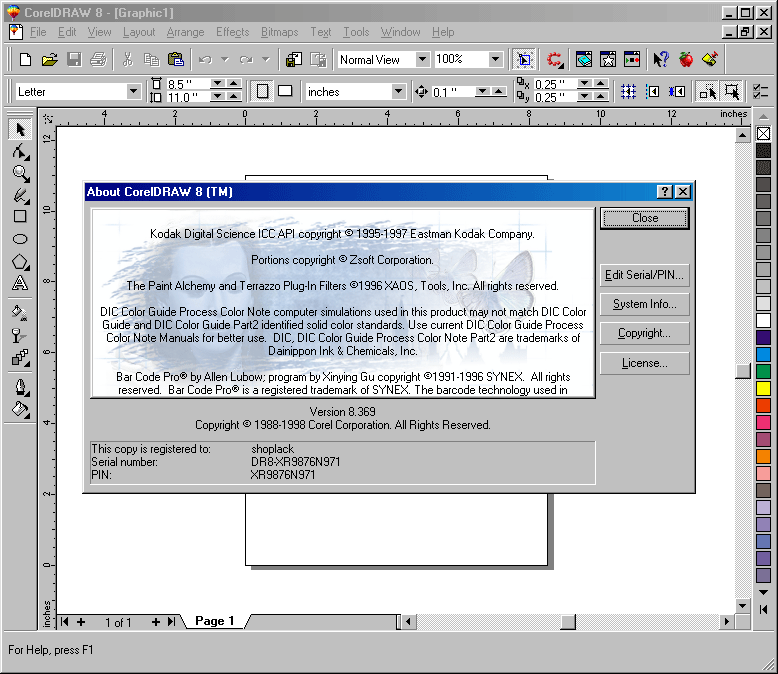Click the Paste clipboard icon
The height and width of the screenshot is (674, 778).
[176, 60]
